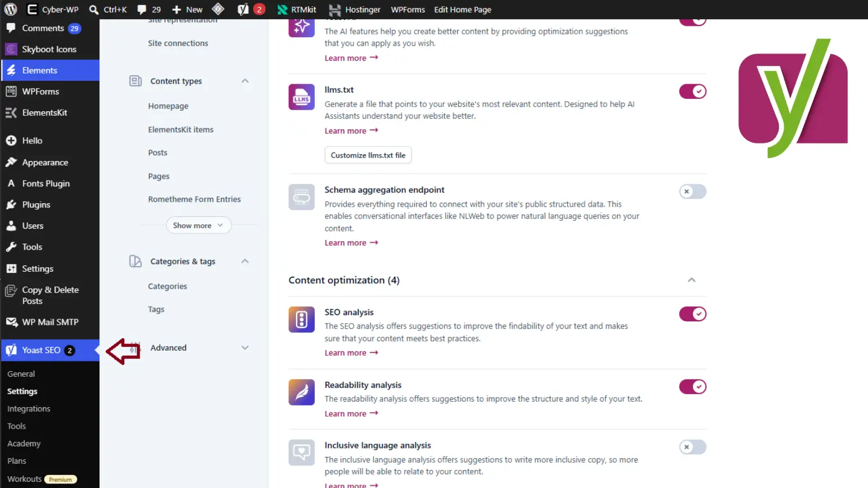
Task: Open Tags settings
Action: (156, 310)
